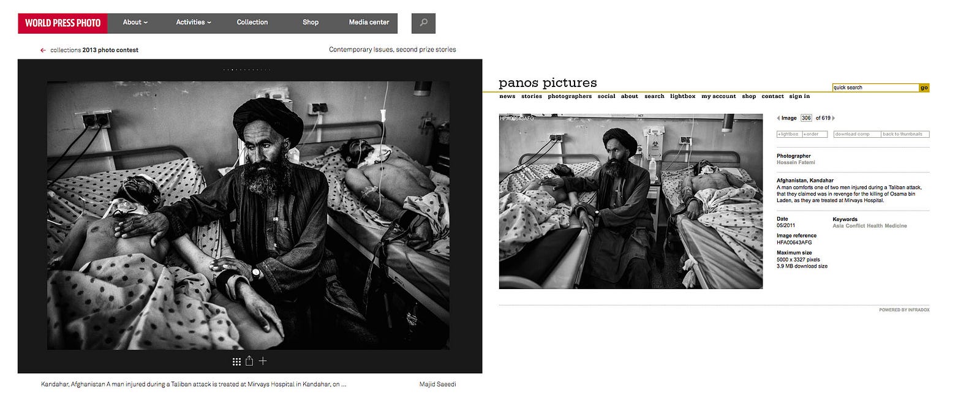Image resolution: width=980 pixels, height=395 pixels.
Task: Focus the quick search field
Action: (875, 88)
